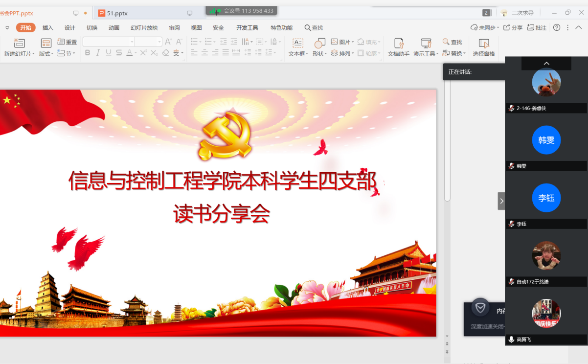Toggle underline formatting
The image size is (588, 364).
(x=108, y=53)
